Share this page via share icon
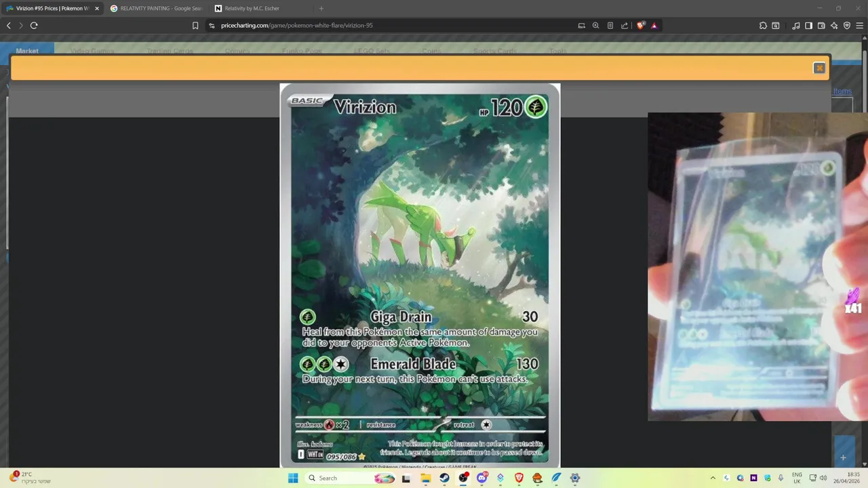This screenshot has width=868, height=488. tap(625, 26)
